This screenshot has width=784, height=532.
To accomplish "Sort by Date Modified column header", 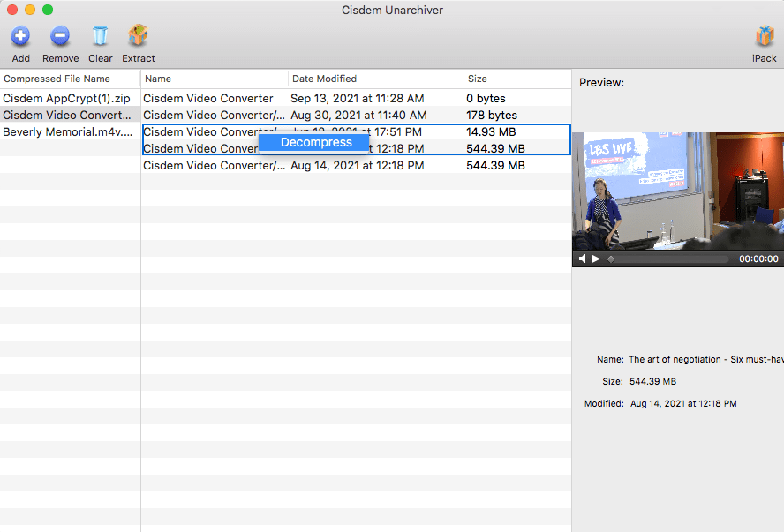I will (x=375, y=79).
